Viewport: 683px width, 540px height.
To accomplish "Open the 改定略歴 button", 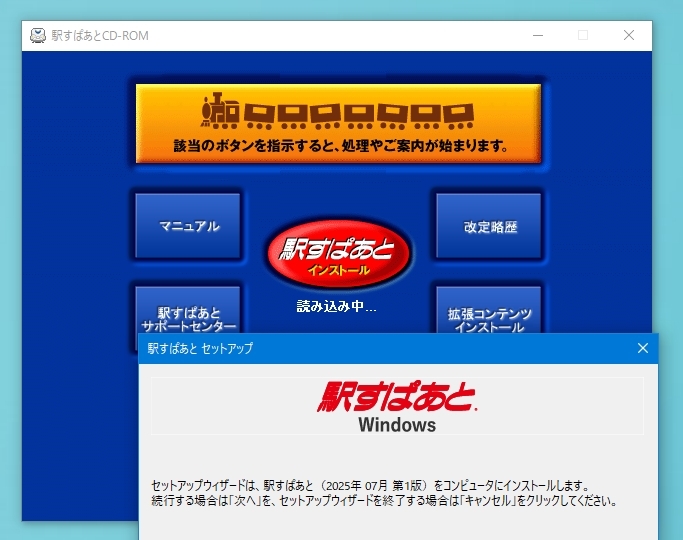I will (x=489, y=226).
